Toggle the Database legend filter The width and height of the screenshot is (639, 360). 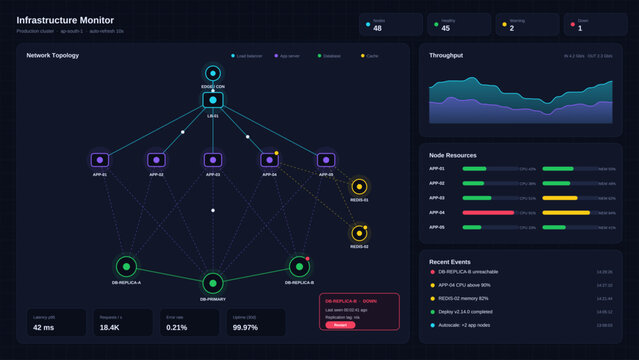point(329,56)
